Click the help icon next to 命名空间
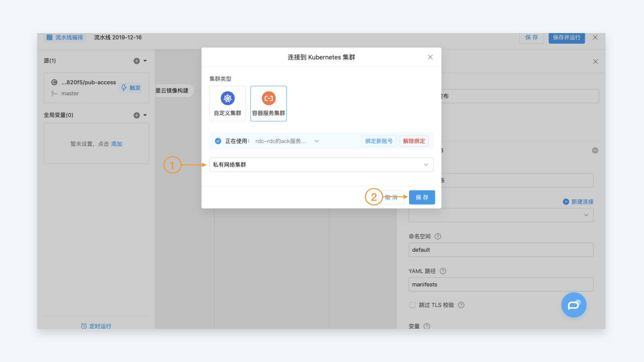The width and height of the screenshot is (644, 362). tap(438, 236)
